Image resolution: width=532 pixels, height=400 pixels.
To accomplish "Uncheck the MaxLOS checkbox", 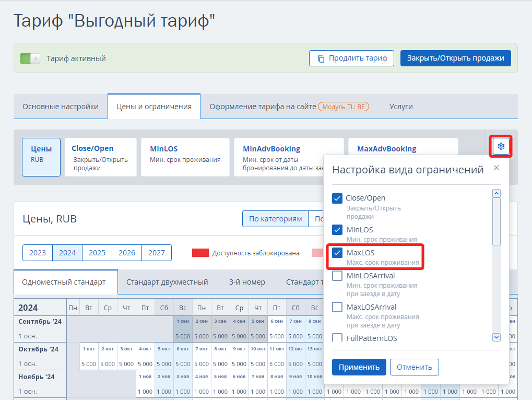I will pyautogui.click(x=337, y=253).
